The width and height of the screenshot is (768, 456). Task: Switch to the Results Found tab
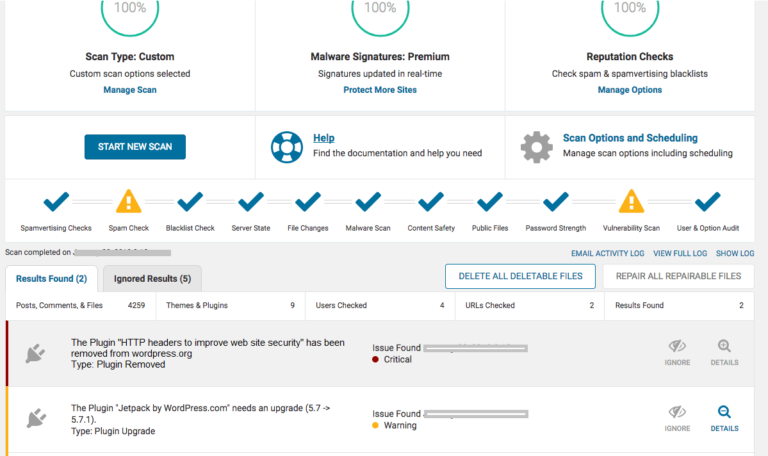click(x=51, y=279)
